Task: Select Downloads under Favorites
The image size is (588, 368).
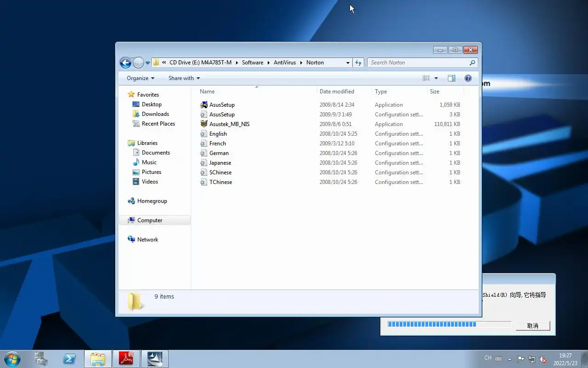Action: coord(155,114)
